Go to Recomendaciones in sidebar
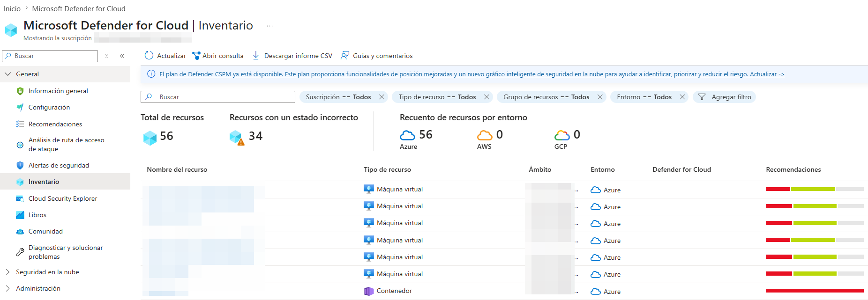The width and height of the screenshot is (868, 300). tap(55, 124)
